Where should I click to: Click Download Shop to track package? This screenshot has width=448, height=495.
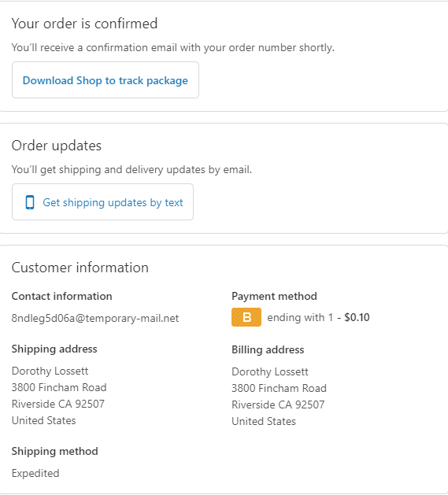[106, 80]
